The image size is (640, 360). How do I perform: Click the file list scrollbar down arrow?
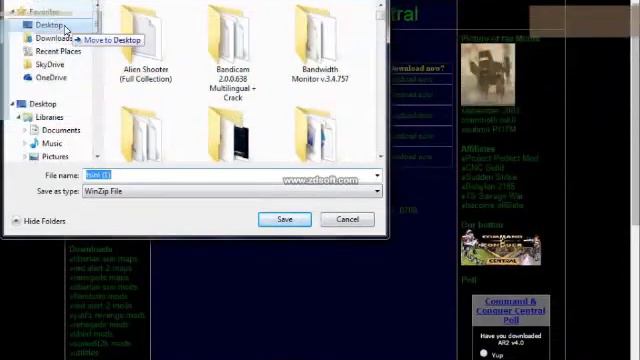click(381, 156)
